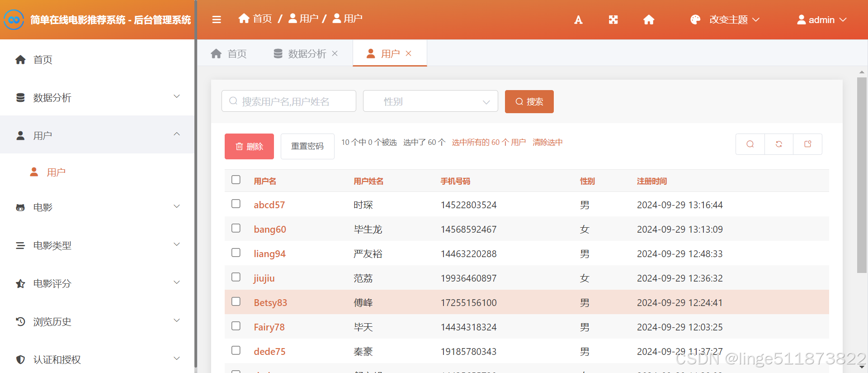Click the 浏览历史 history clock icon
The image size is (868, 373).
[x=20, y=322]
